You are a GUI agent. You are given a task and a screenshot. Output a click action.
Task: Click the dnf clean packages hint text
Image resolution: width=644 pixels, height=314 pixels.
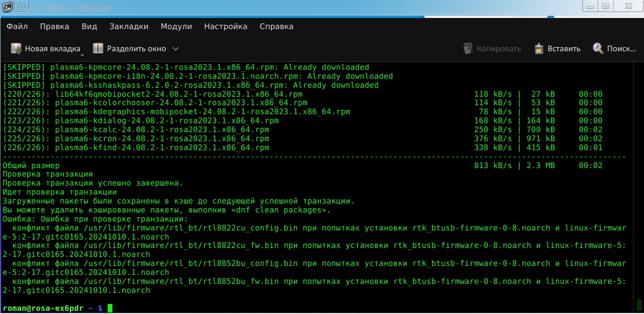click(166, 210)
